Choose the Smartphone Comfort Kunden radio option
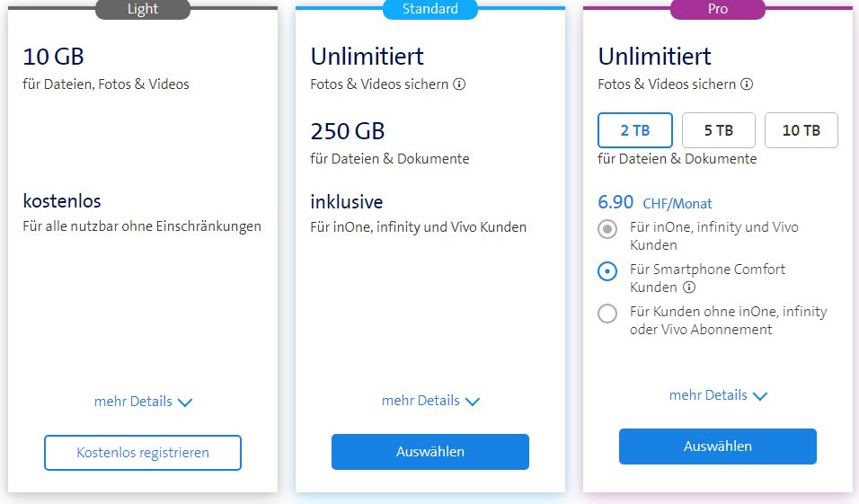 click(607, 271)
